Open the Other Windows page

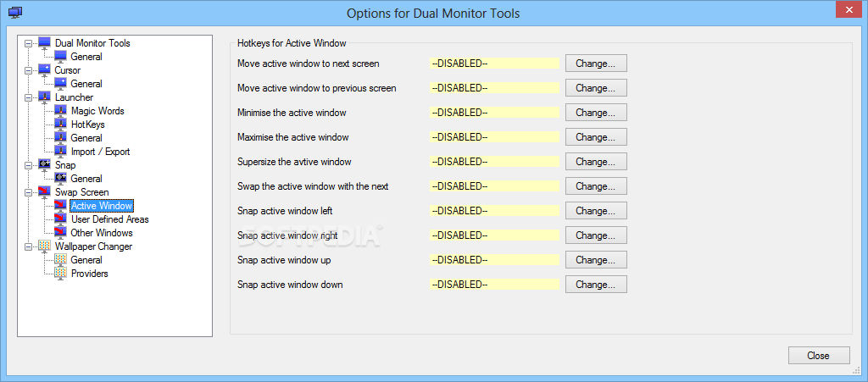[102, 233]
